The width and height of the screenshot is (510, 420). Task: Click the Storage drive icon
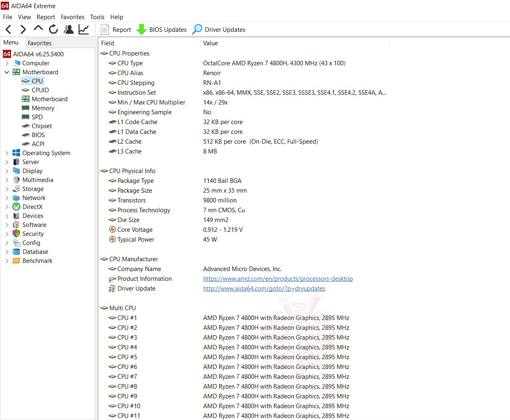click(x=16, y=189)
